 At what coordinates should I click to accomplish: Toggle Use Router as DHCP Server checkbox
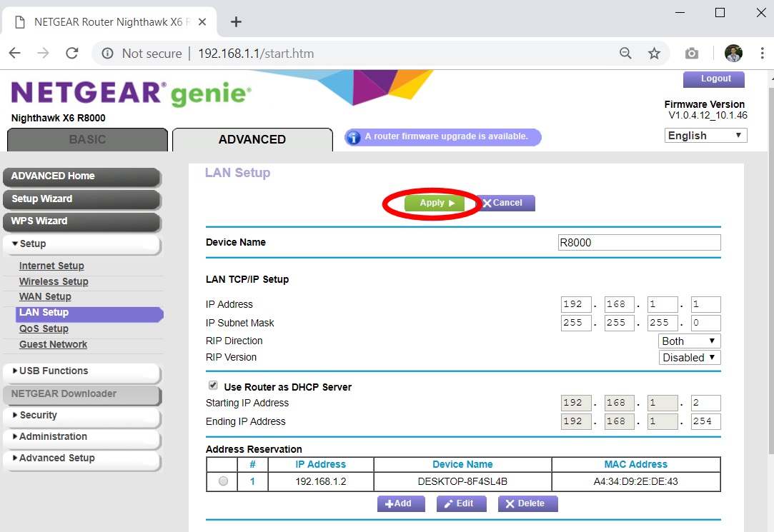pos(213,386)
